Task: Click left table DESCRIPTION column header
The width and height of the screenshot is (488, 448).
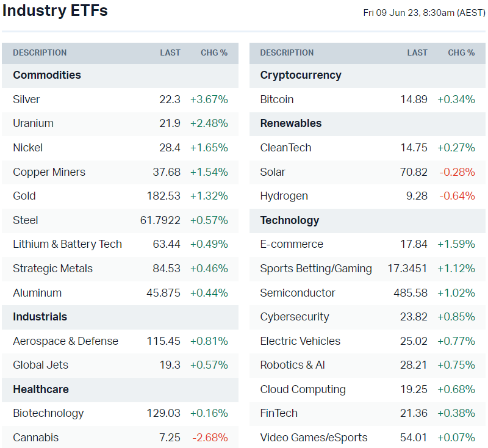Action: [x=40, y=52]
